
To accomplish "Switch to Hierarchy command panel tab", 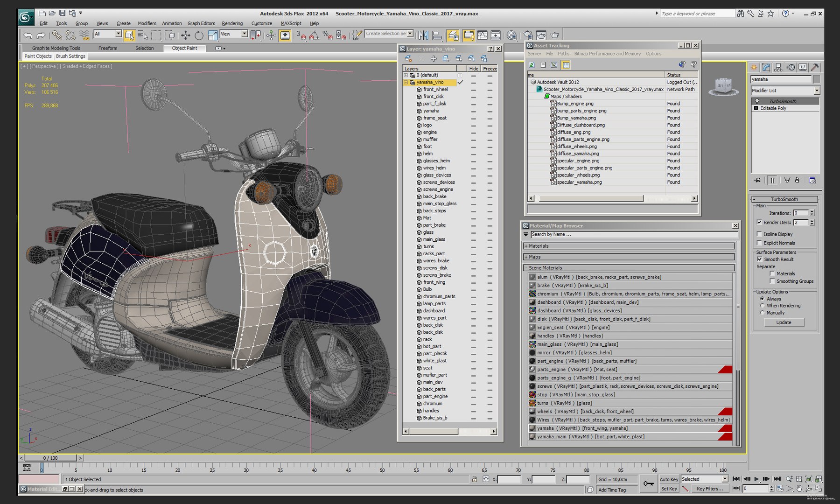I will (x=778, y=67).
